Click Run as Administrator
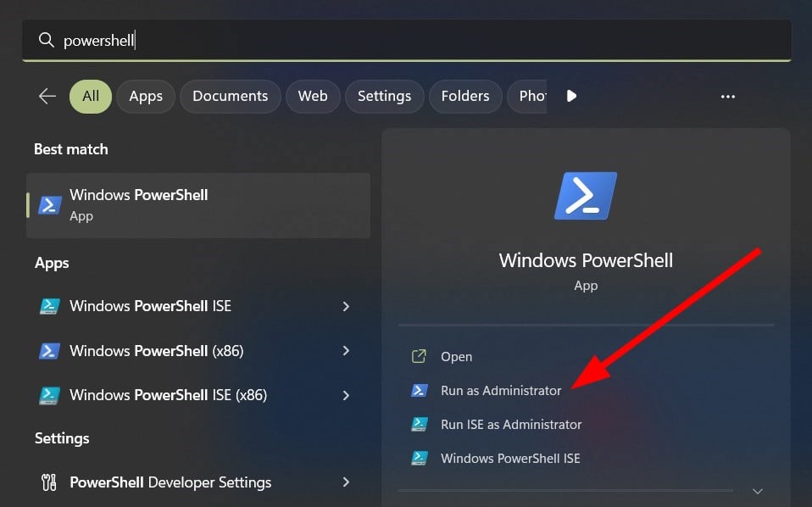Viewport: 812px width, 507px height. (502, 390)
